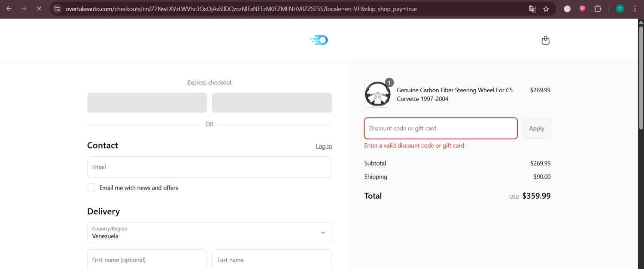
Task: Focus the First name (optional) field
Action: coord(147,260)
